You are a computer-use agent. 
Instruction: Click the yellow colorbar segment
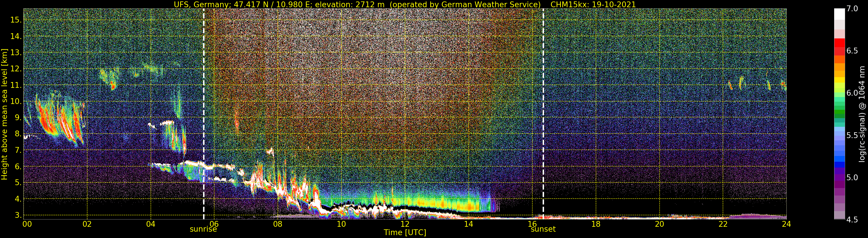[839, 80]
